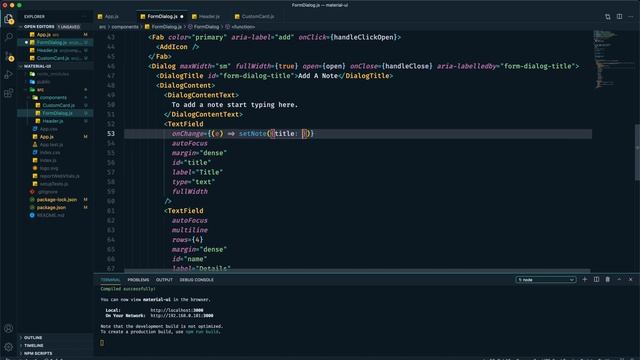Open the Manage gear icon
This screenshot has height=360, width=640.
coord(9,347)
